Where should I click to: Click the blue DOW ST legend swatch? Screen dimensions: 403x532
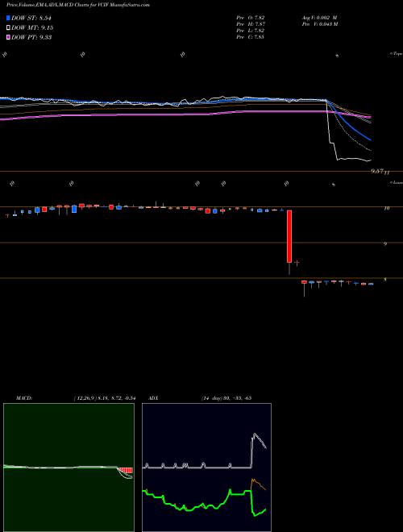coord(8,18)
